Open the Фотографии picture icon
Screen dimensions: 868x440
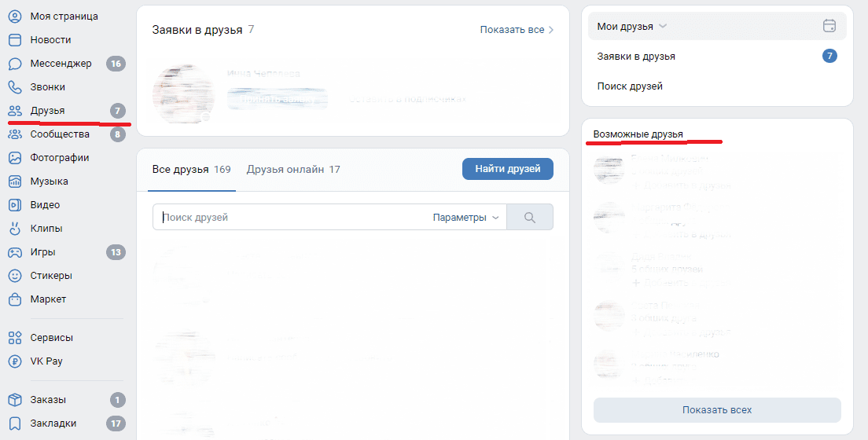[x=15, y=158]
